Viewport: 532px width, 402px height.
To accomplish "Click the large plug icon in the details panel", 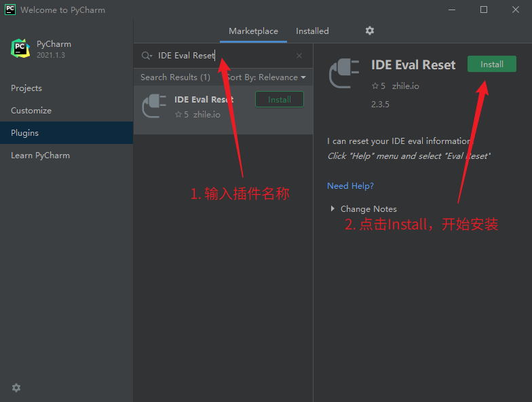I will coord(344,74).
